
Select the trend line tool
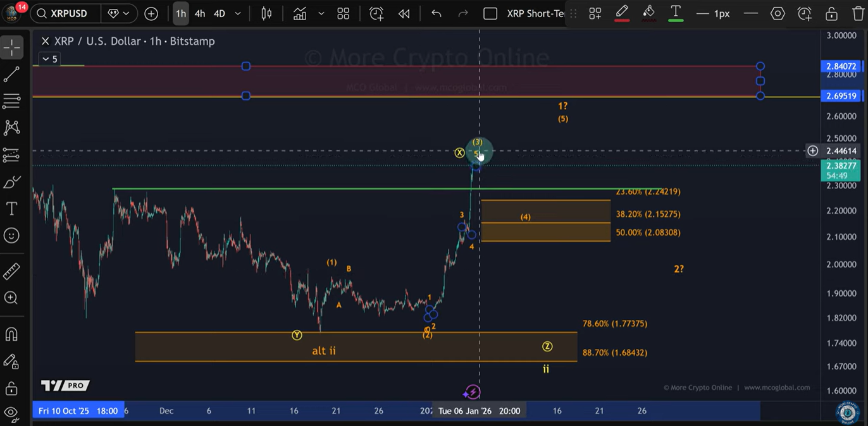pos(13,74)
